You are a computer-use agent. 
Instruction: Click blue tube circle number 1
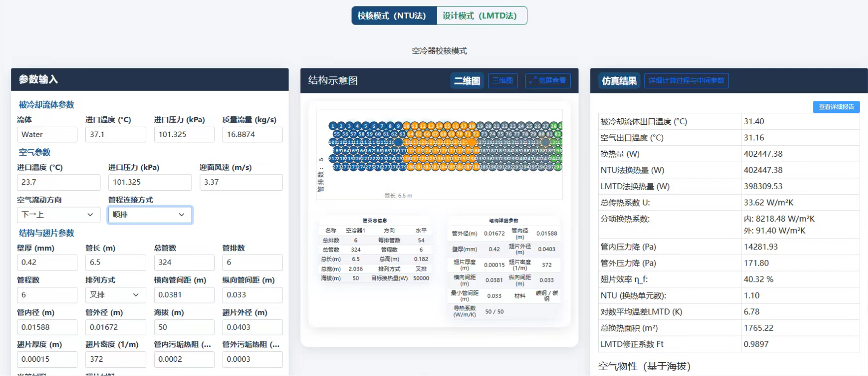click(x=333, y=126)
